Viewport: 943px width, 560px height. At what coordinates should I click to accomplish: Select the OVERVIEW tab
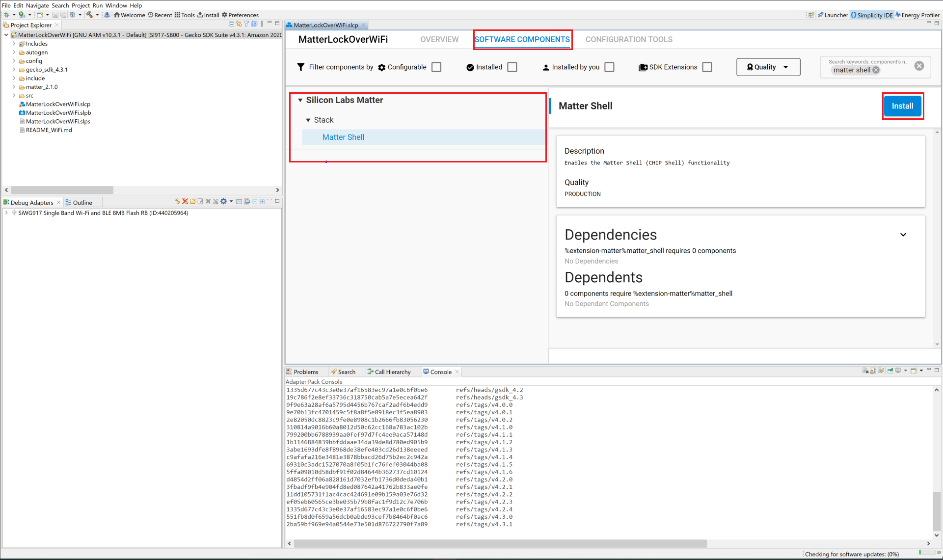[439, 39]
